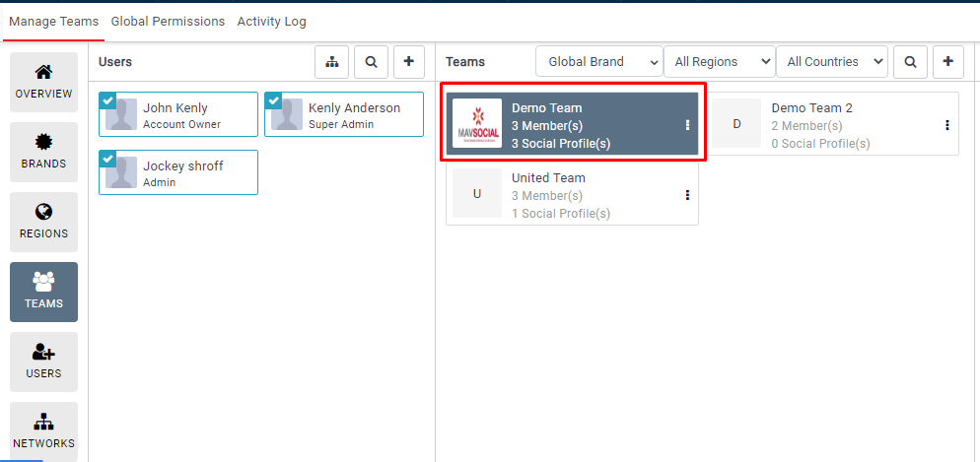Open the Overview sidebar section
The height and width of the screenshot is (462, 980).
[43, 82]
